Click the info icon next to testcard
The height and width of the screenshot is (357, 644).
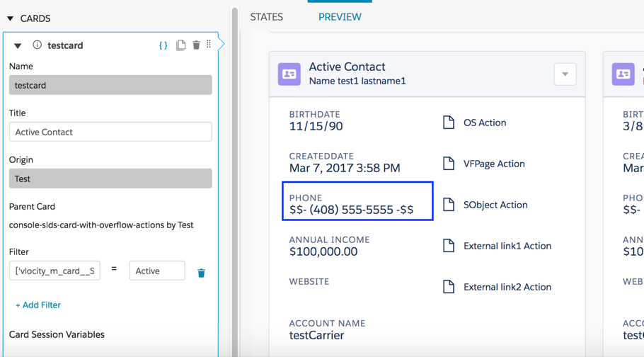[x=37, y=45]
